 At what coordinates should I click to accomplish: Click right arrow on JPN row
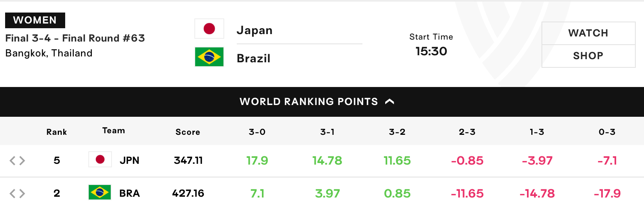(x=22, y=160)
